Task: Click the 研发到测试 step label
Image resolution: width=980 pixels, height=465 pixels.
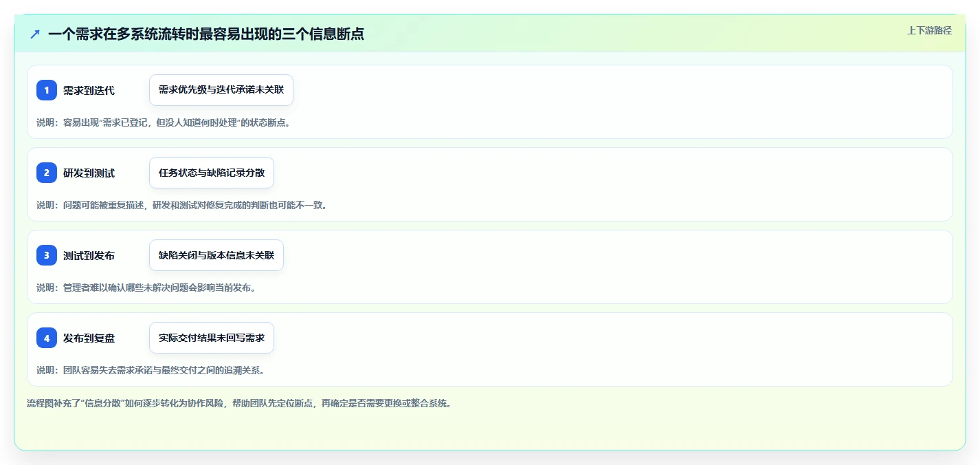Action: [89, 173]
